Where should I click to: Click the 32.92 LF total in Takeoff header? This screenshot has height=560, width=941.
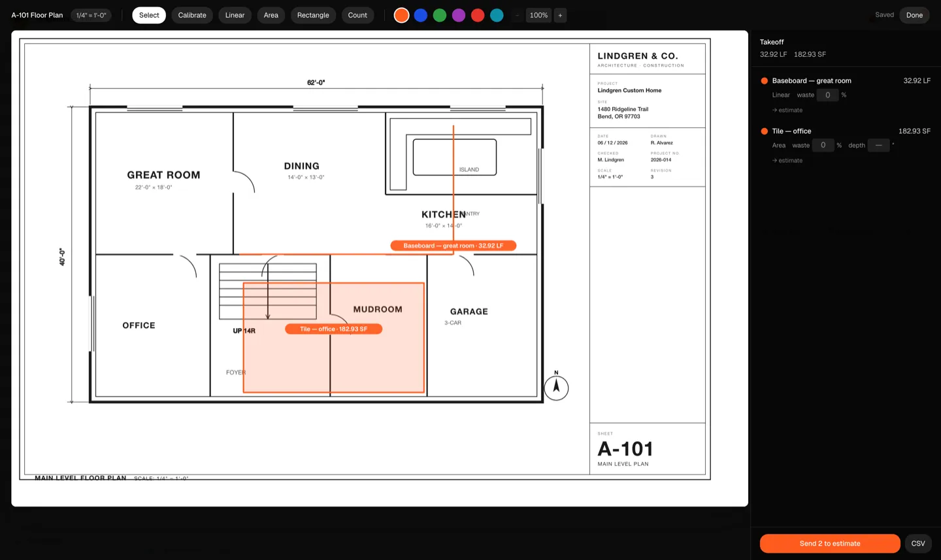[773, 54]
